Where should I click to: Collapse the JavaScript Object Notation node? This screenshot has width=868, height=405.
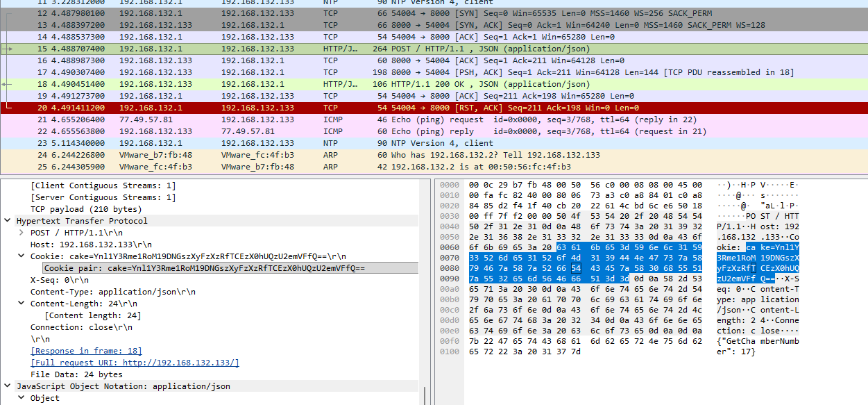[8, 386]
